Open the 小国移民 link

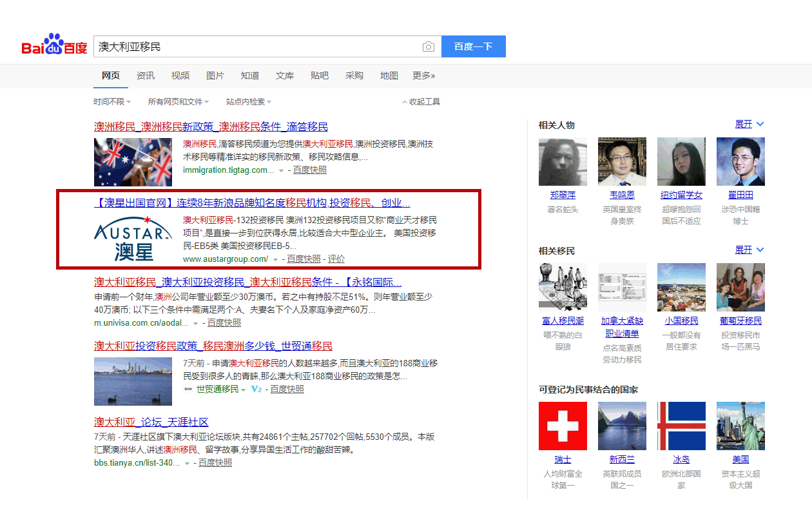click(681, 321)
